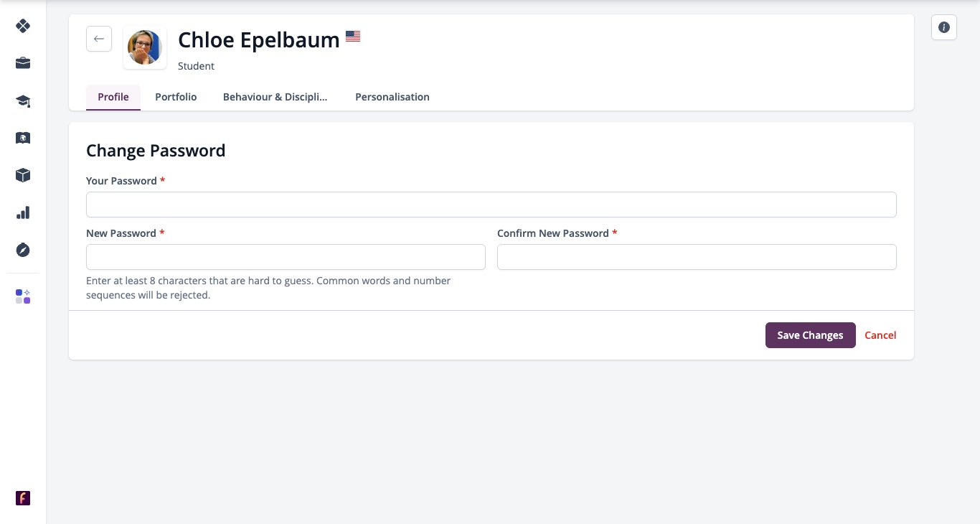The image size is (980, 524).
Task: Open the diamond dashboard icon in sidebar
Action: 23,26
